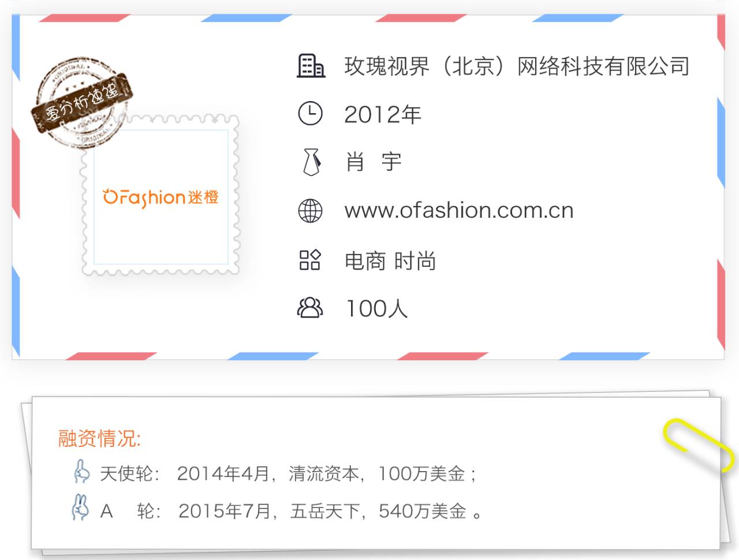Click the founder name 肖宇
This screenshot has width=739, height=560.
pyautogui.click(x=374, y=162)
